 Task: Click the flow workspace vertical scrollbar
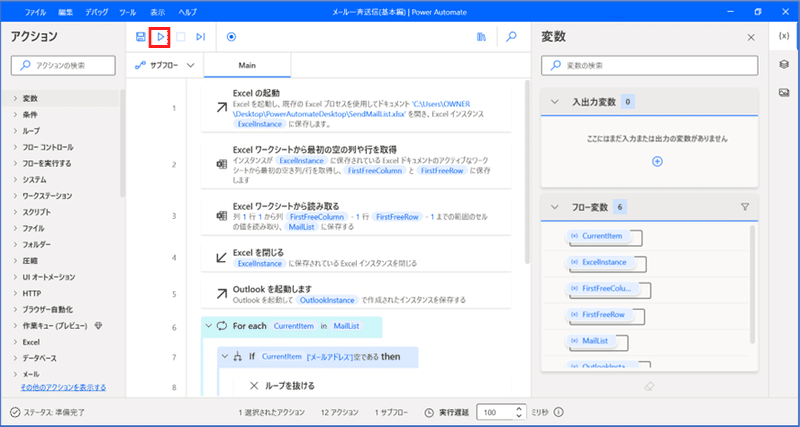click(x=527, y=171)
